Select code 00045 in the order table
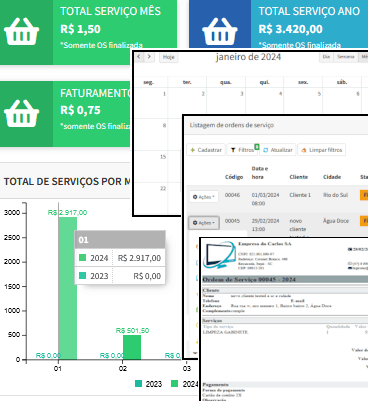 (232, 221)
